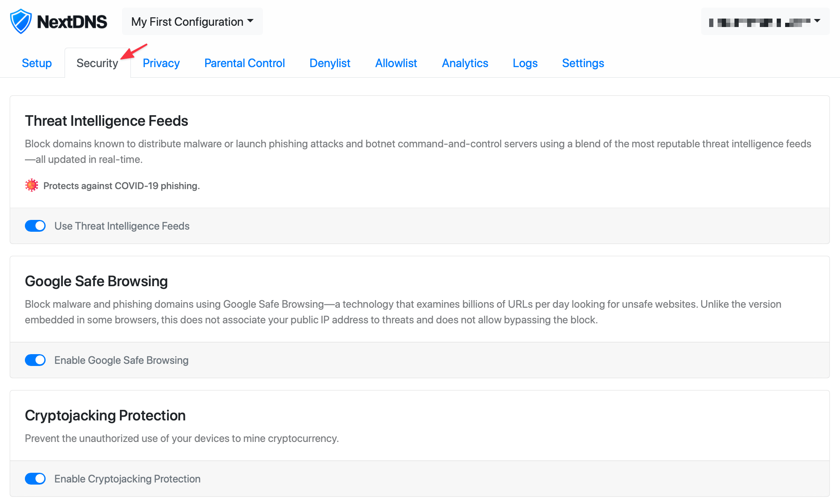Image resolution: width=840 pixels, height=504 pixels.
Task: Open the Allowlist tab
Action: 396,63
